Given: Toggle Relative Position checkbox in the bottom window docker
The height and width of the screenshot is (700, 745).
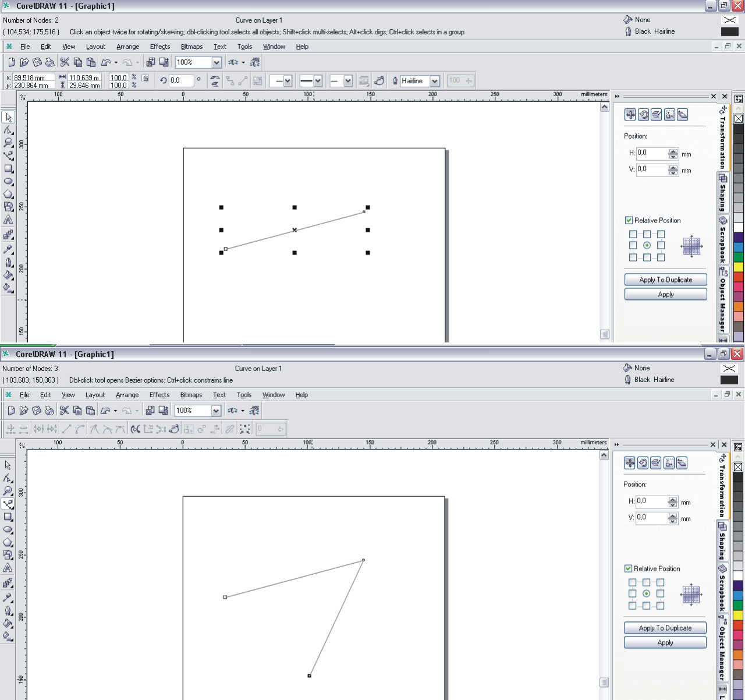Looking at the screenshot, I should (628, 568).
